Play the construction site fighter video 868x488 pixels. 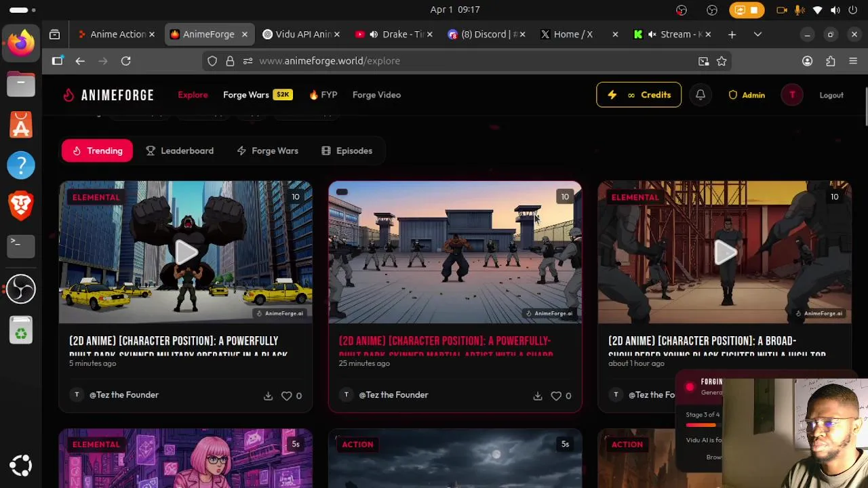point(724,252)
